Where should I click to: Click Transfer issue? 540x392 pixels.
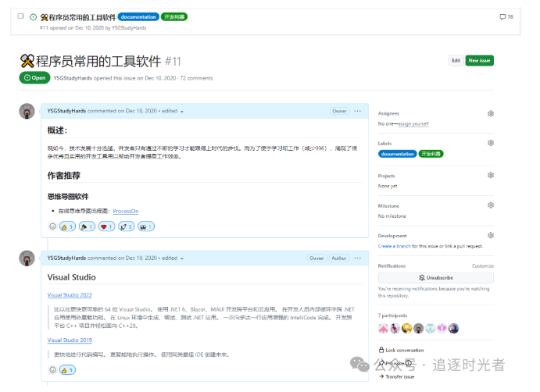[x=397, y=377]
